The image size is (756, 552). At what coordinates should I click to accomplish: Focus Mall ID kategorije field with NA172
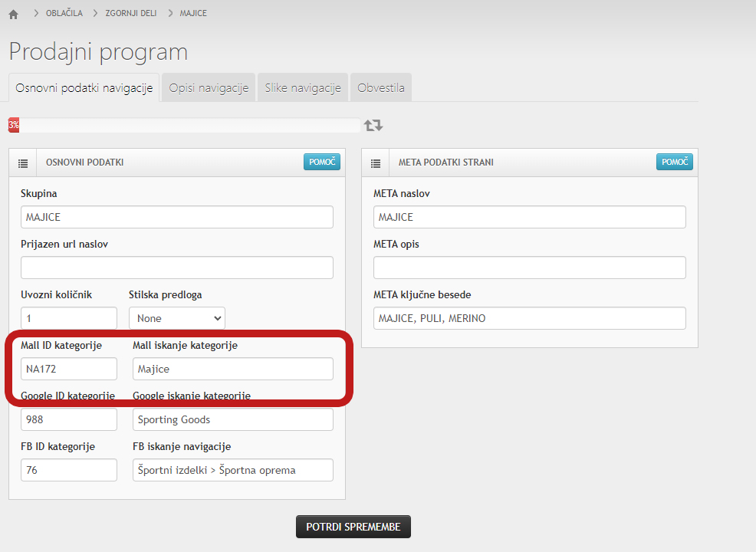click(x=69, y=369)
